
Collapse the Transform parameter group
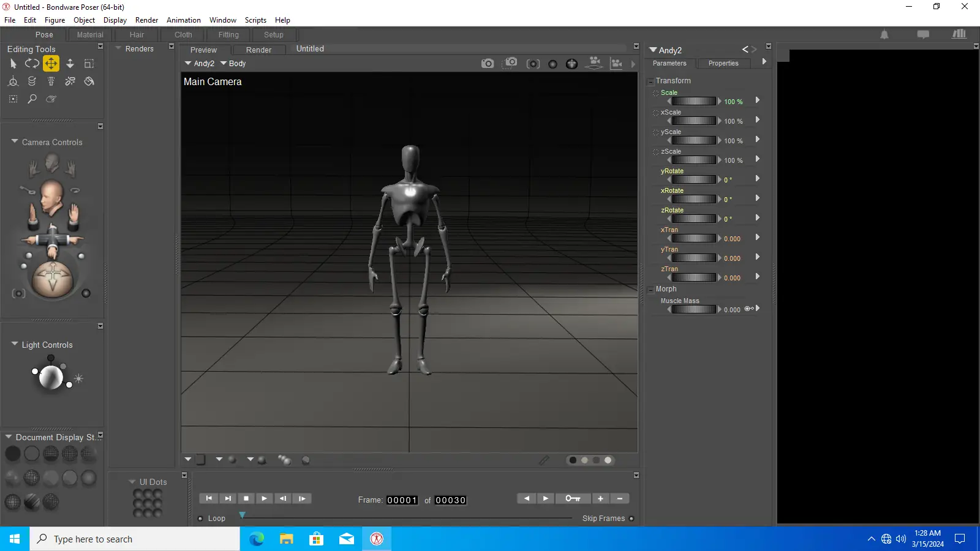650,81
